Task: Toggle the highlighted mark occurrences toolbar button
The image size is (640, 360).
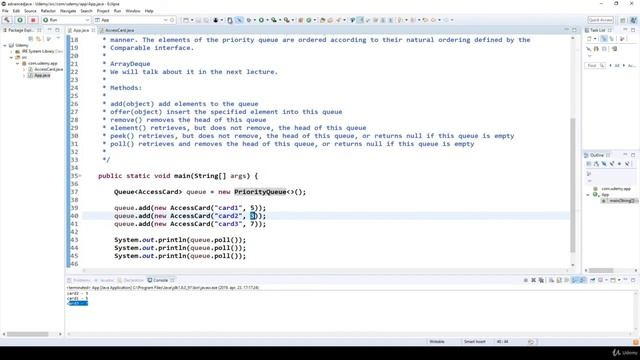Action: 239,20
